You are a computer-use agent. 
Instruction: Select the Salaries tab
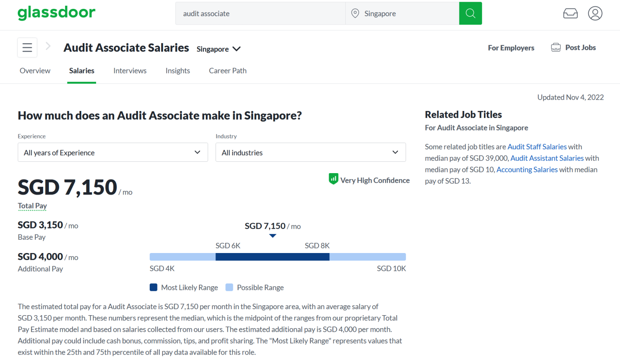click(82, 71)
